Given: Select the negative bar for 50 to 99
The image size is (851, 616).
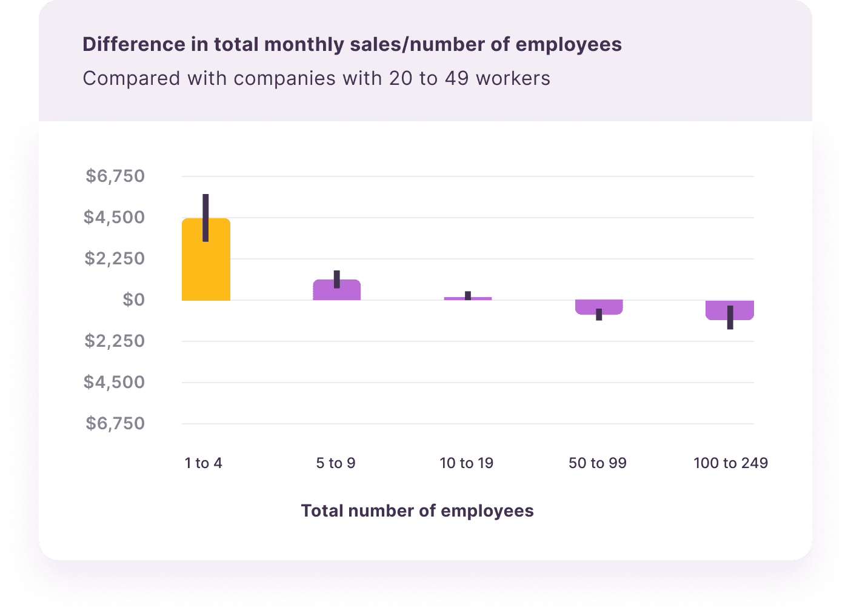Looking at the screenshot, I should 599,307.
